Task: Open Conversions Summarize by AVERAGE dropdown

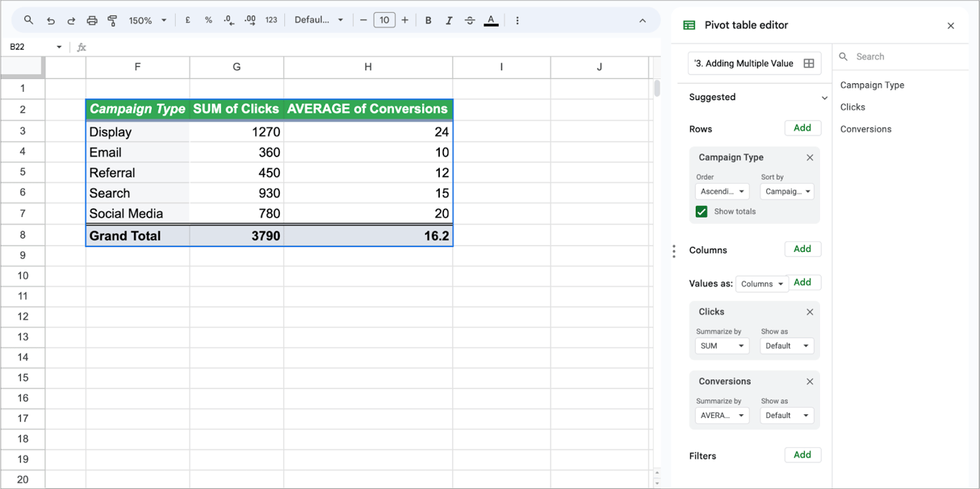Action: coord(722,416)
